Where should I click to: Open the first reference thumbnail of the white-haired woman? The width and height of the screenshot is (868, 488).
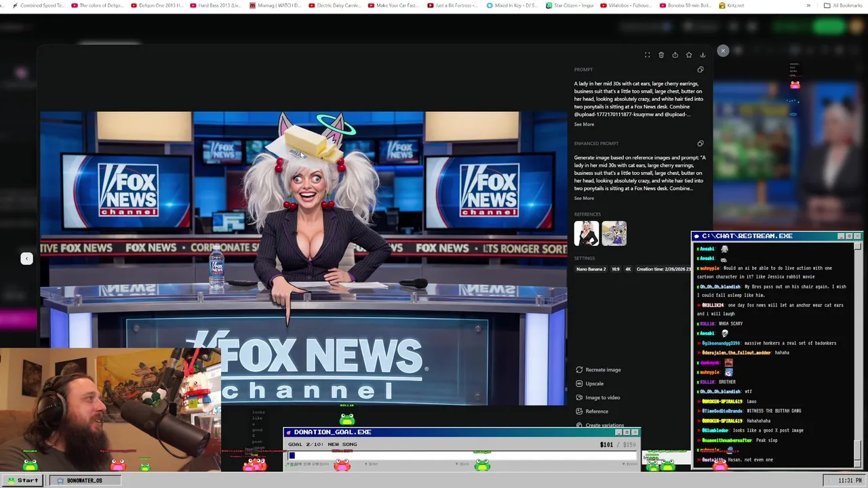[587, 233]
